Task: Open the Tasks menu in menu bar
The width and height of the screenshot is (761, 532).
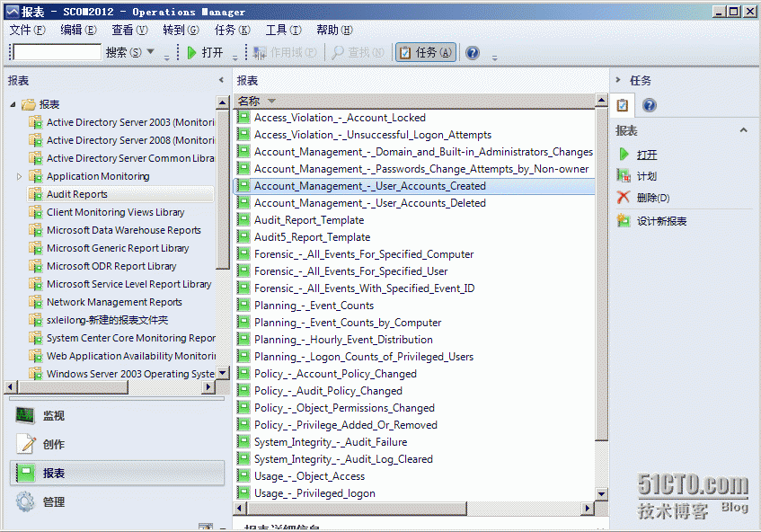Action: [x=232, y=30]
